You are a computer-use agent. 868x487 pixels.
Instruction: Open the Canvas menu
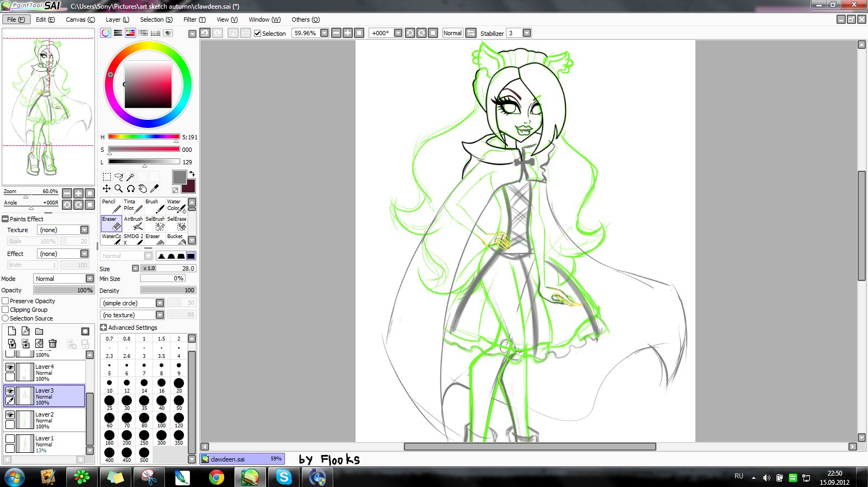80,20
